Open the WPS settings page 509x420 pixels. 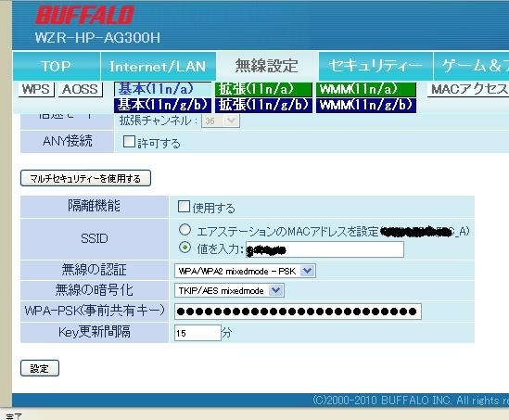[36, 89]
